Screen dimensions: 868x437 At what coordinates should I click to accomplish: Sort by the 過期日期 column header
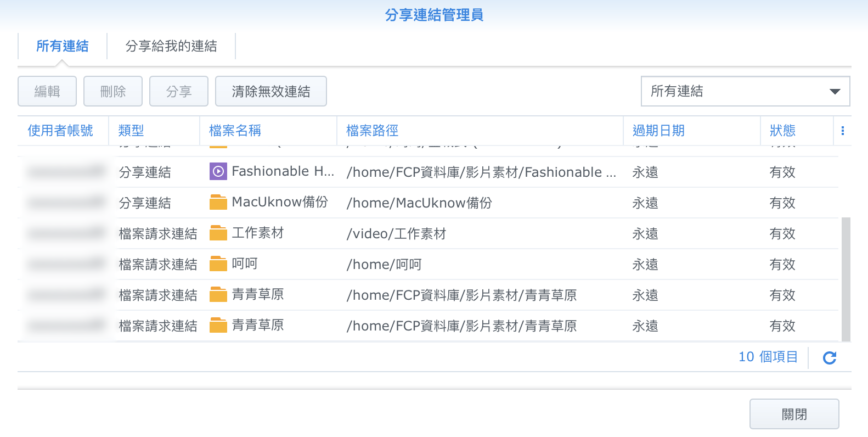(x=658, y=131)
